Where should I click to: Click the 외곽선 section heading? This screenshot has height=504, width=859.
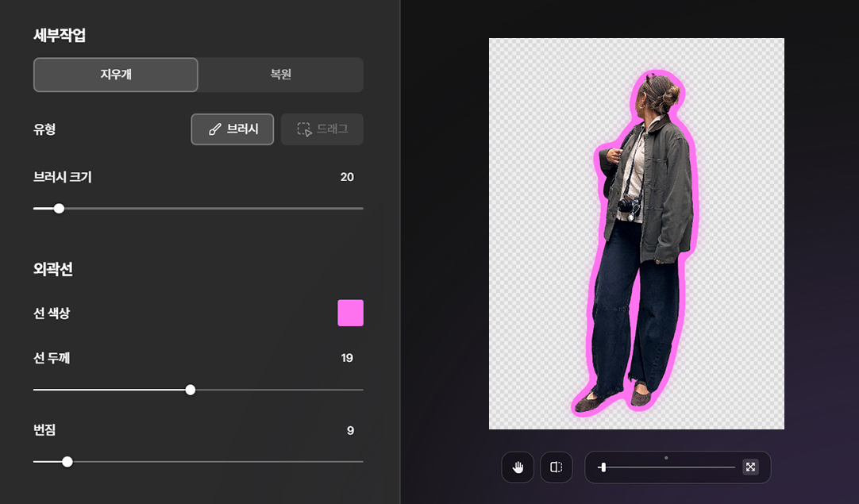(x=53, y=269)
